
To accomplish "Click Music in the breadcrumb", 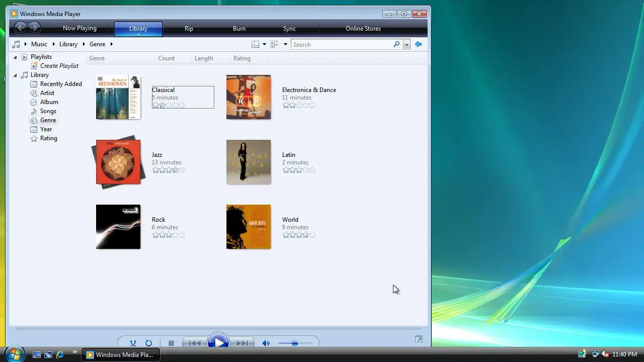I will [x=39, y=44].
